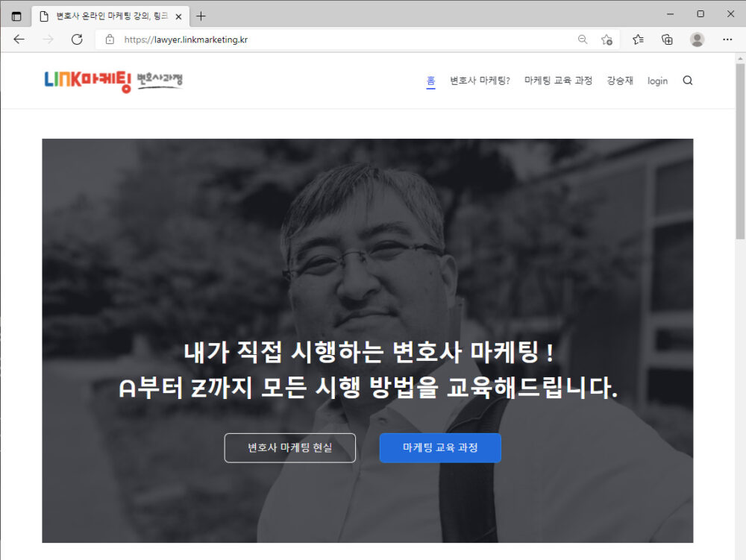Image resolution: width=746 pixels, height=560 pixels.
Task: Click the website search magnifier icon
Action: [688, 81]
